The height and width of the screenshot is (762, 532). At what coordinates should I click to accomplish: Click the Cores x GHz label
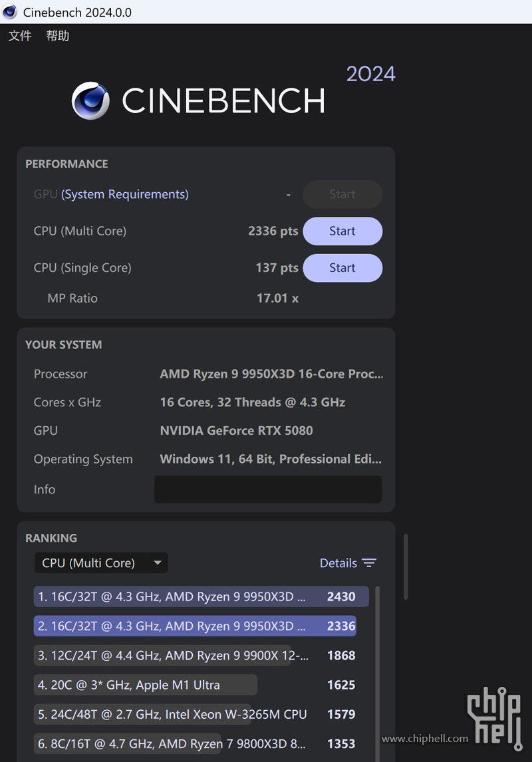coord(68,402)
